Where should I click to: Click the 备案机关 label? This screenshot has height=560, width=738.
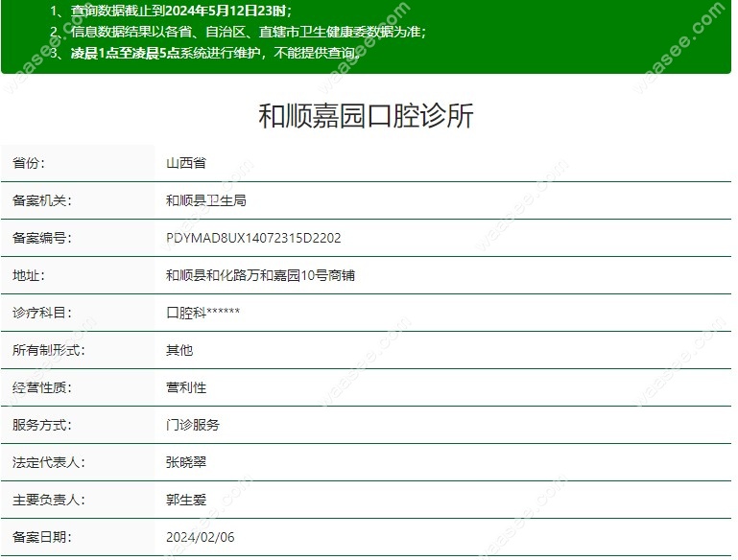click(42, 200)
